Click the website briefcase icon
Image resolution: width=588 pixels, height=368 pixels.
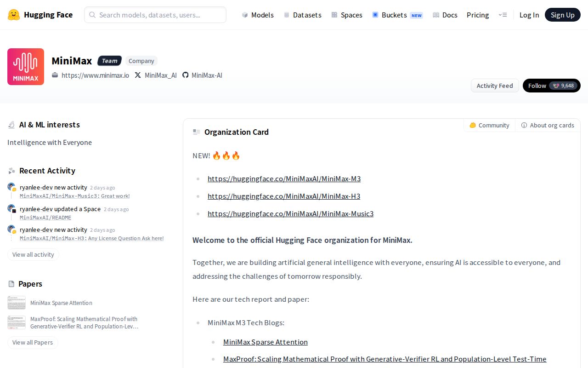(x=55, y=75)
